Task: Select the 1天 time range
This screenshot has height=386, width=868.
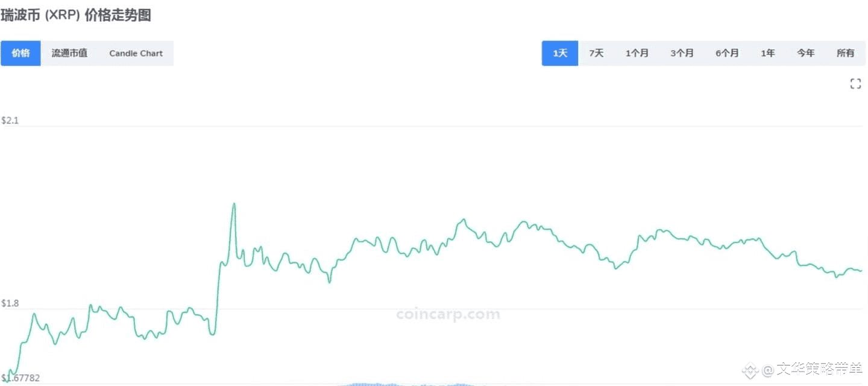Action: click(x=560, y=53)
